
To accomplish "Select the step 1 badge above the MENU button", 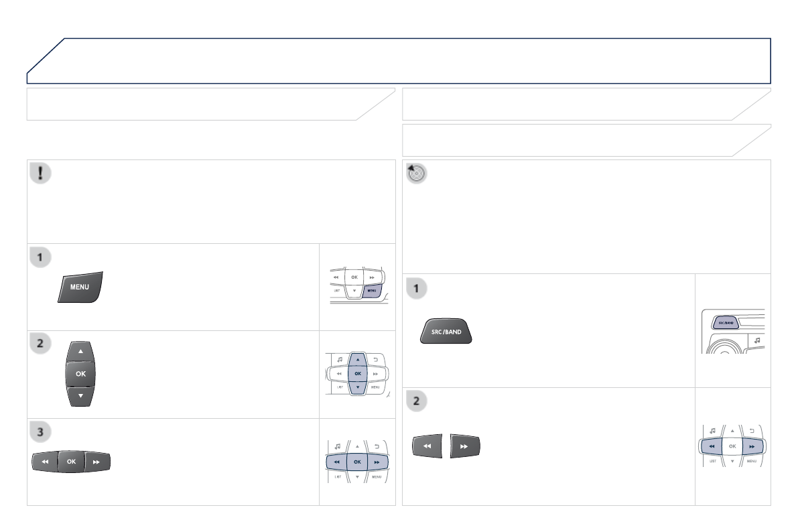I will pos(42,257).
